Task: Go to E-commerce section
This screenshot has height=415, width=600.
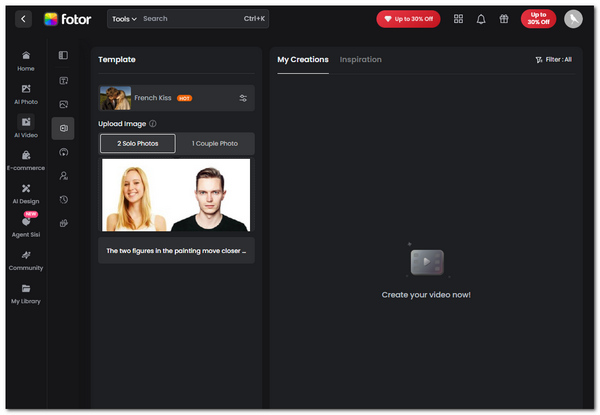Action: pos(26,160)
